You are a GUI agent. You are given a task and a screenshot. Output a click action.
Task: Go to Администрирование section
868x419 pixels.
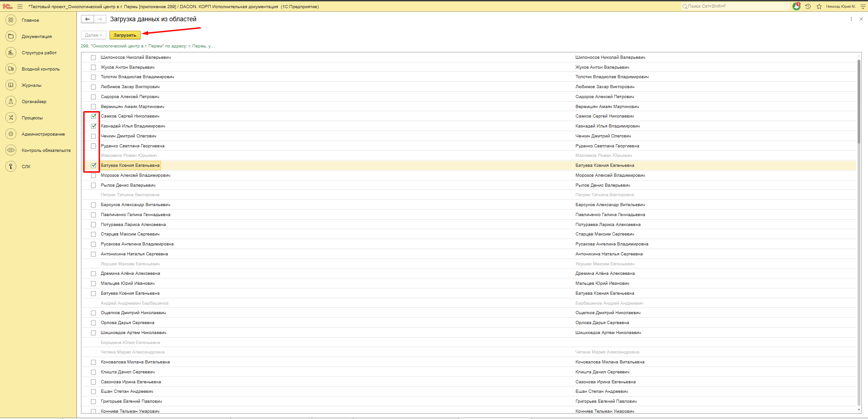(x=43, y=134)
